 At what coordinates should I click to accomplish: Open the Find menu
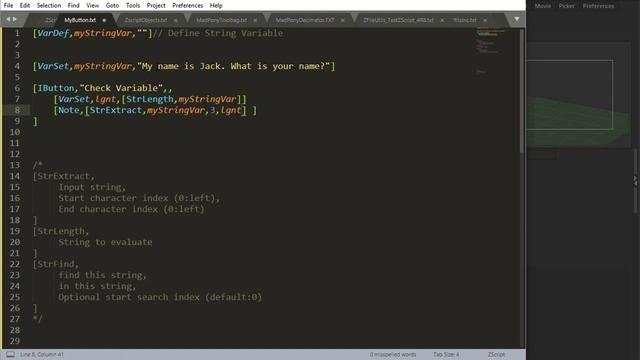tap(73, 5)
